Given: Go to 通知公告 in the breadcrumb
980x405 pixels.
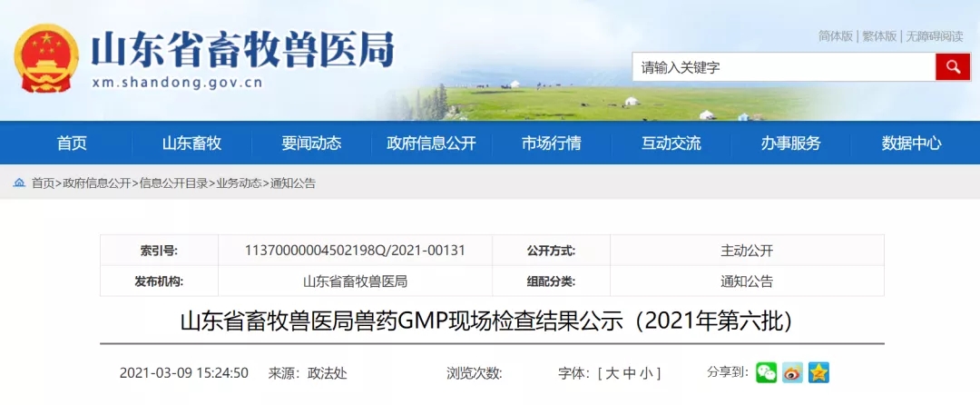Looking at the screenshot, I should [x=293, y=183].
